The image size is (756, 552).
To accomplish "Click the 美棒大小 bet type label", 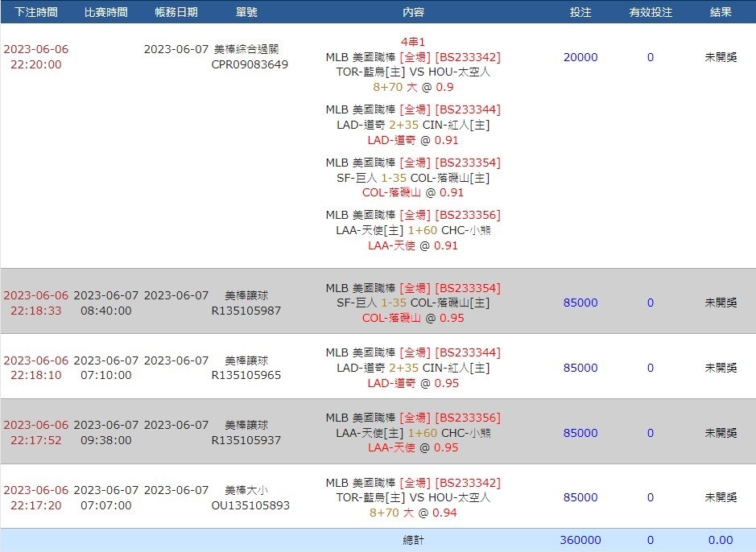I will pos(246,490).
